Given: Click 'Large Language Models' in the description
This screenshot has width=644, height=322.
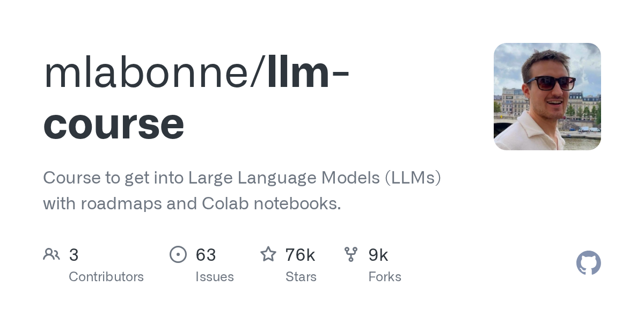Looking at the screenshot, I should point(283,178).
